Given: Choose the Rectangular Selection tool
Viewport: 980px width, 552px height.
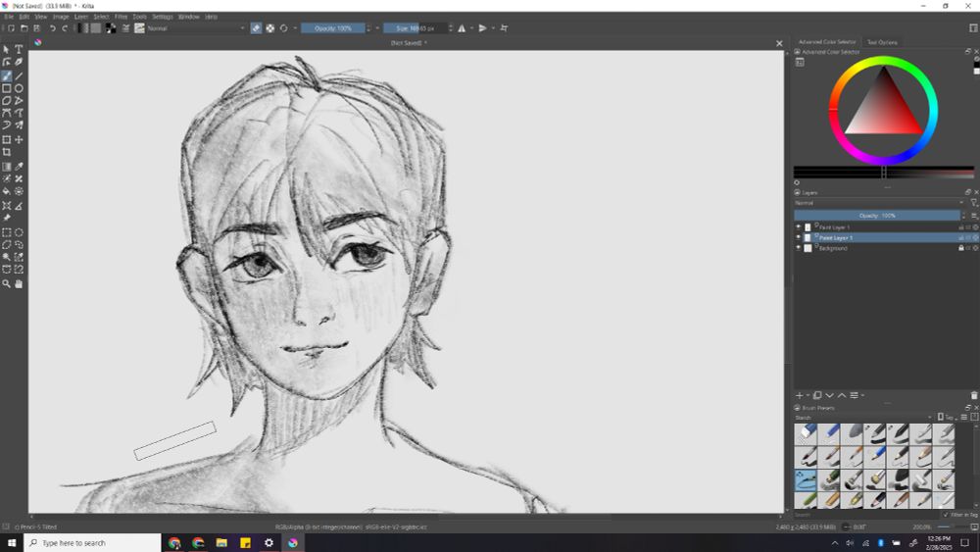Looking at the screenshot, I should tap(6, 232).
